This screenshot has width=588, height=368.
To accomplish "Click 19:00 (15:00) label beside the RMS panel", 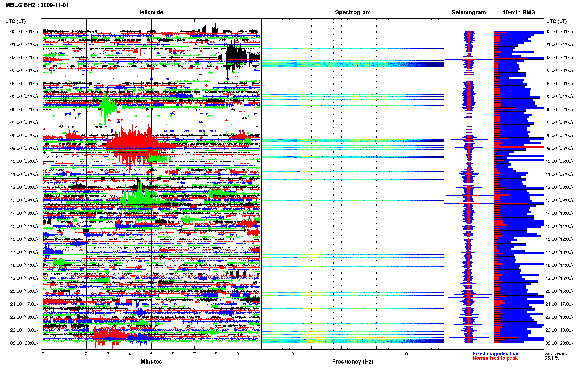I will pyautogui.click(x=559, y=278).
